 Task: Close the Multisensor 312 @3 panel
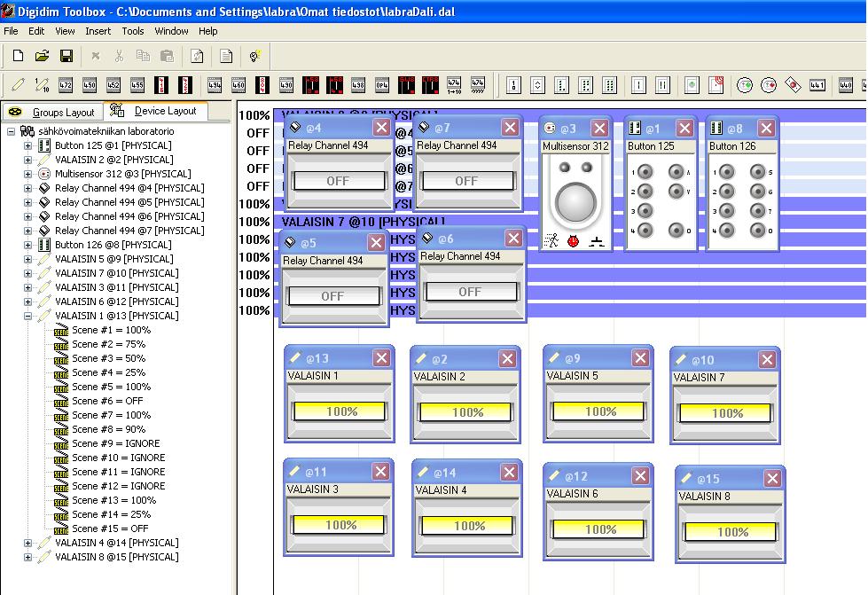[599, 129]
